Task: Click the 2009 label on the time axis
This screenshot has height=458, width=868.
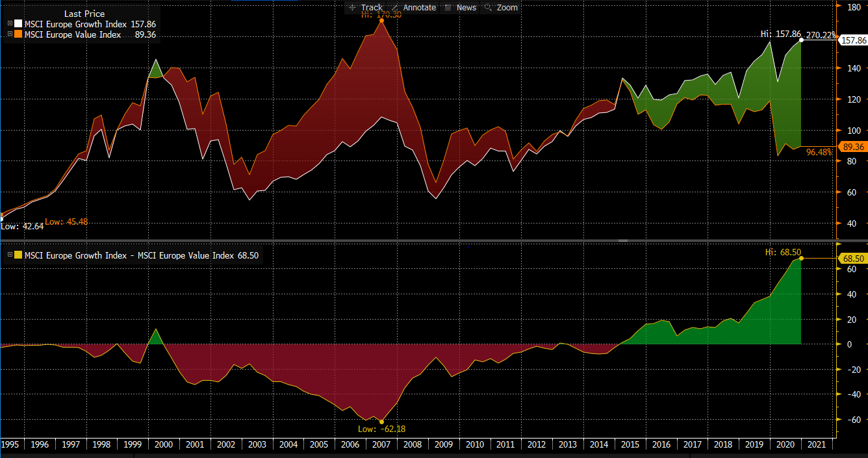Action: (444, 444)
